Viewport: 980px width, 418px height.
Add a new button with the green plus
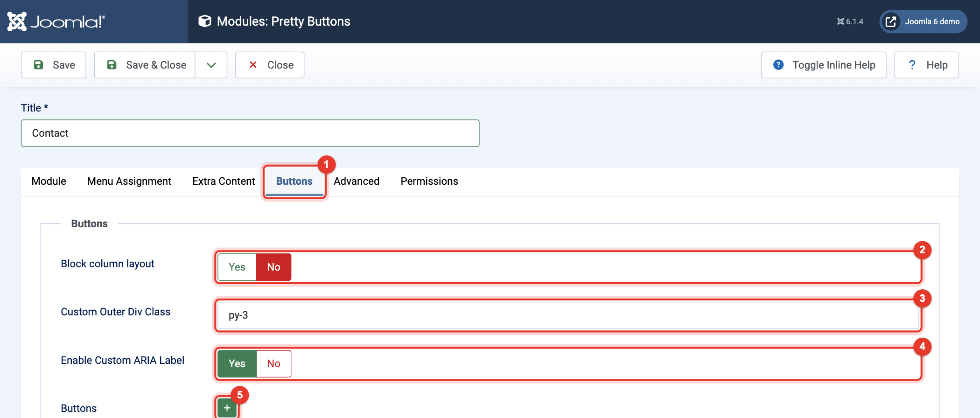tap(227, 408)
